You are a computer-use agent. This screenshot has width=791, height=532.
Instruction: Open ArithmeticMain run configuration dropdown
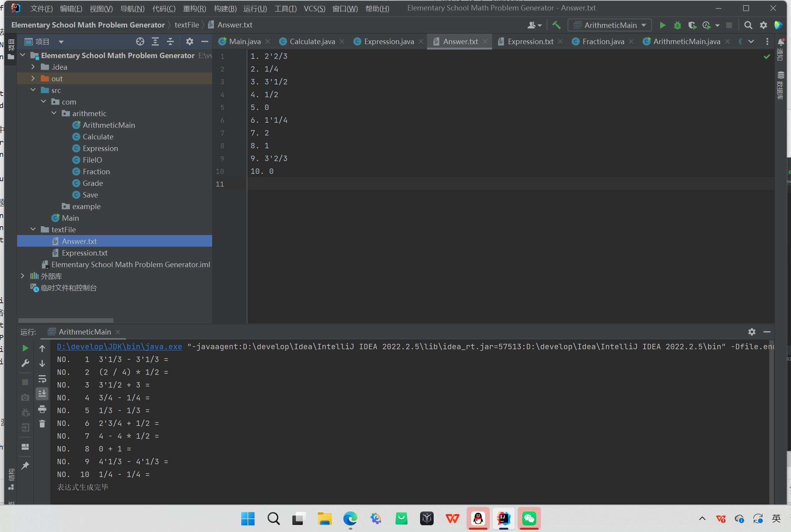pyautogui.click(x=610, y=25)
